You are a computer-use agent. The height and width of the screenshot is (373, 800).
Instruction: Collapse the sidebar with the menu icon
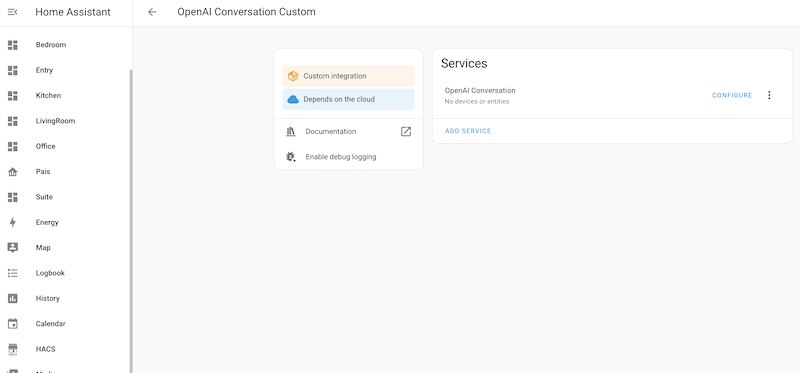(13, 12)
